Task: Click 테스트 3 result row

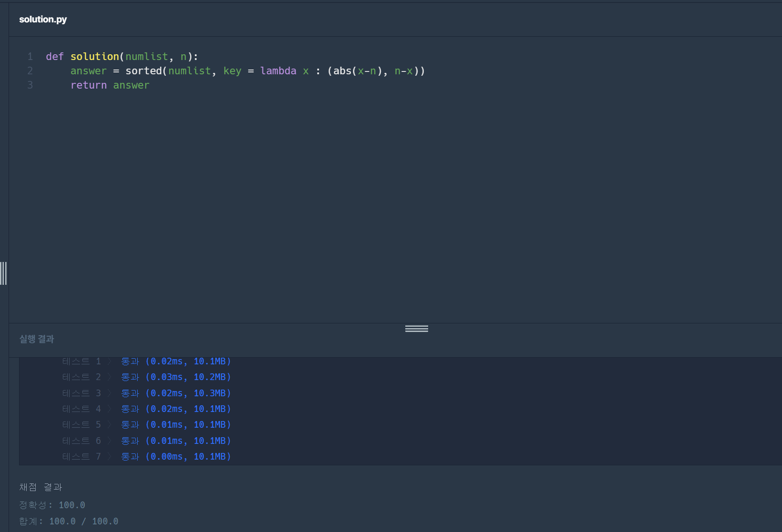Action: pyautogui.click(x=147, y=393)
